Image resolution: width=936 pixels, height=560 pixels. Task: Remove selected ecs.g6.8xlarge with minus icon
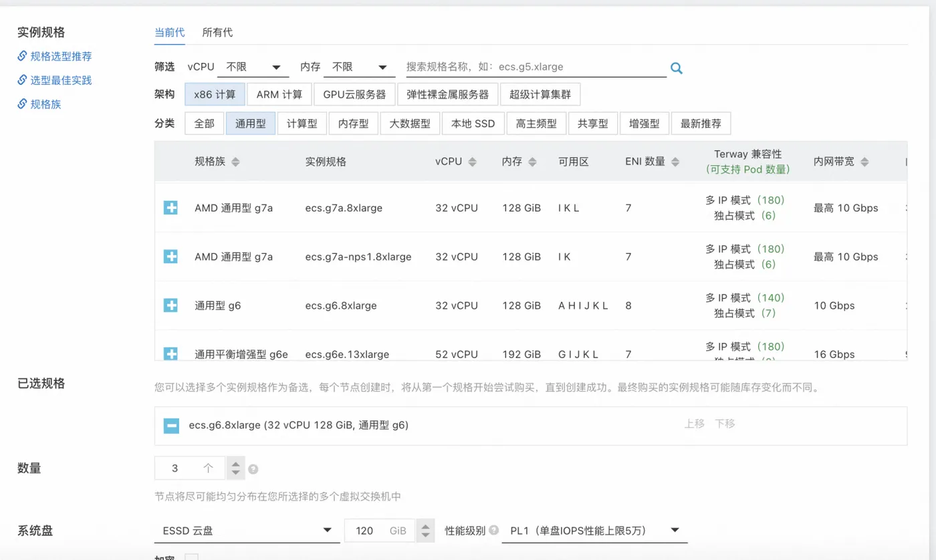point(171,425)
